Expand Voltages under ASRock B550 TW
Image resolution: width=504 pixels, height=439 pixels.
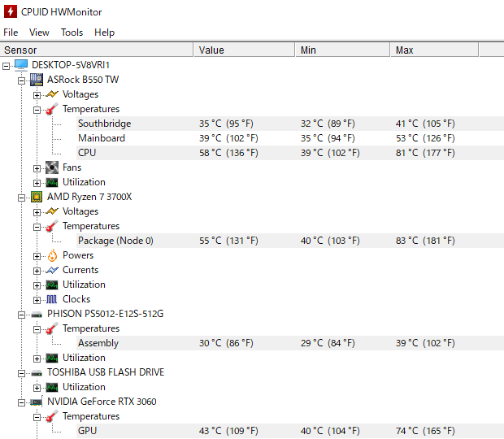click(37, 95)
